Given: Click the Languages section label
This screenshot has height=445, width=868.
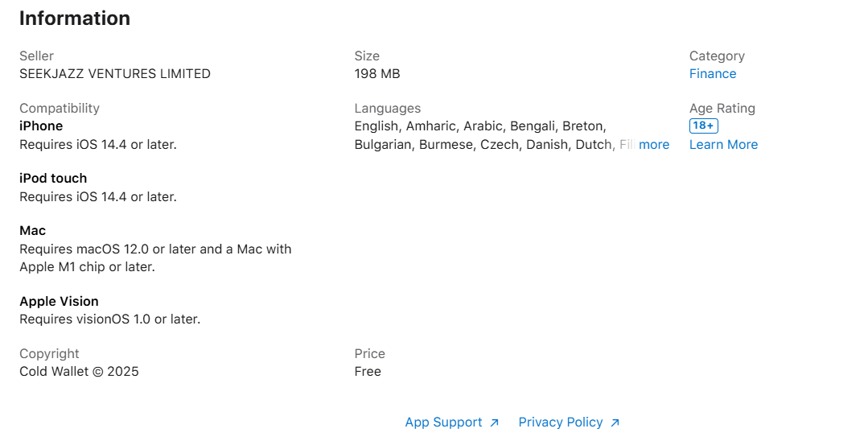Looking at the screenshot, I should click(x=388, y=109).
